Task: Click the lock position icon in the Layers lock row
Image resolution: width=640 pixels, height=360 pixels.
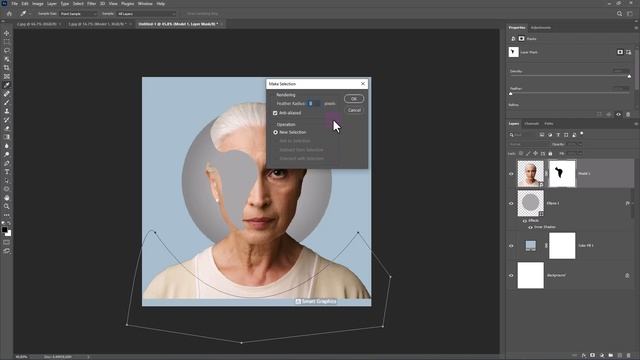Action: point(536,153)
